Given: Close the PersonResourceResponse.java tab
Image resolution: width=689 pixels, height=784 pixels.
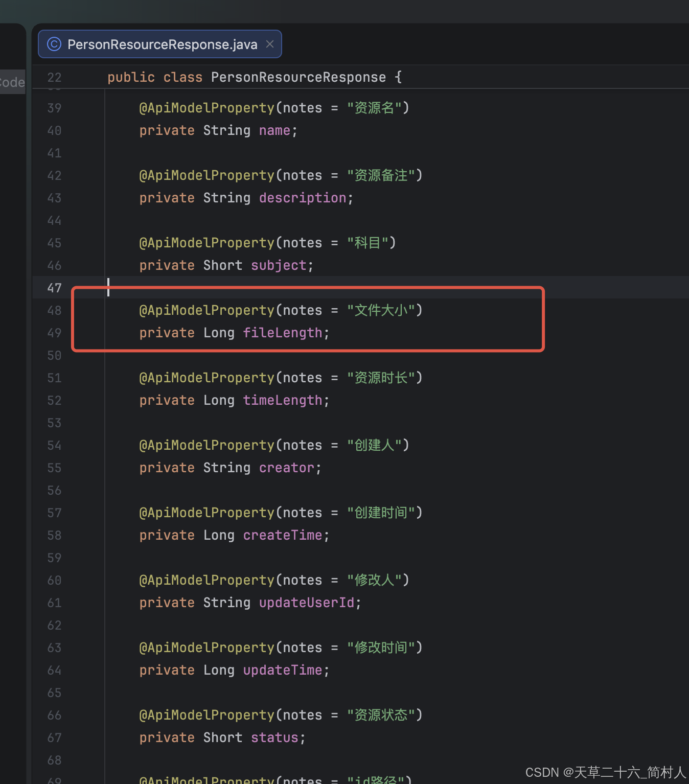Looking at the screenshot, I should (270, 44).
